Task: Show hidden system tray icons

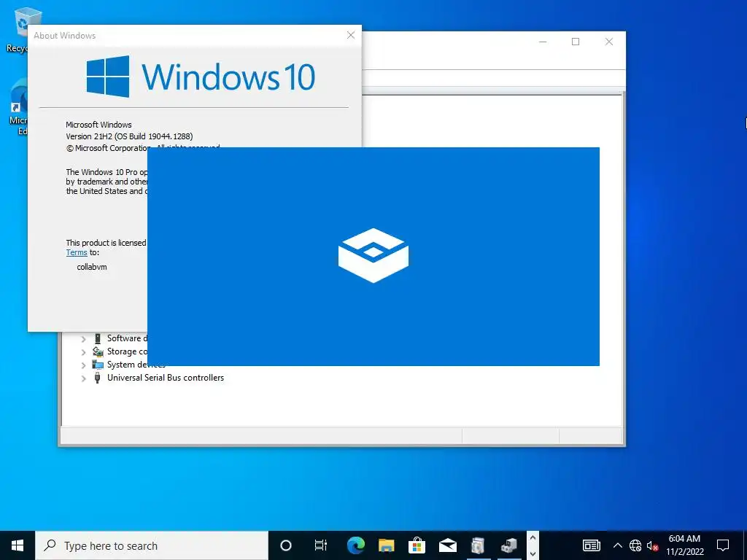Action: [617, 545]
